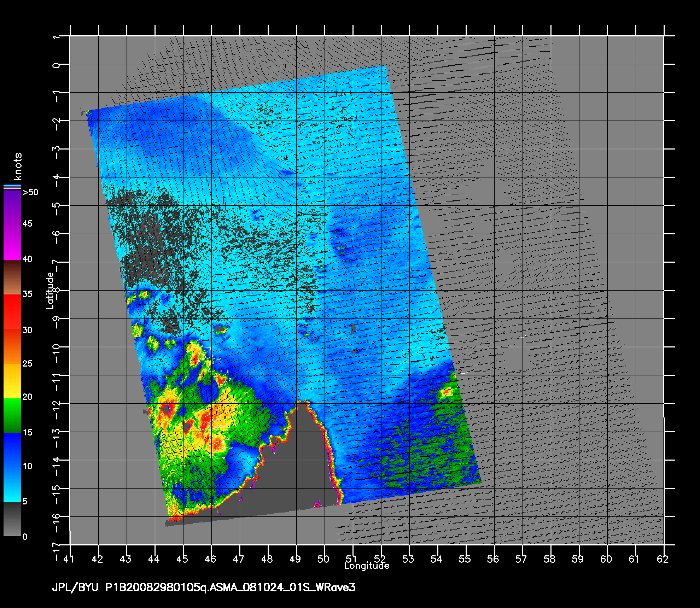Screen dimensions: 700x608
Task: Click the file name 'P1B20082980105q.ASMA_081024_01S_WRave3'
Action: point(231,587)
